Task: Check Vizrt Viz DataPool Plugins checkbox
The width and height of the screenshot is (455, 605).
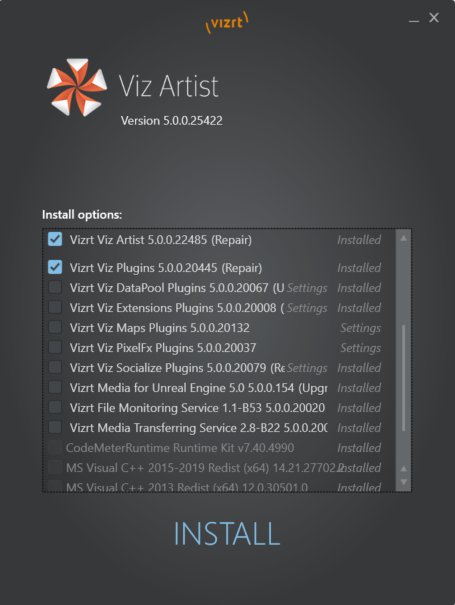Action: point(55,287)
